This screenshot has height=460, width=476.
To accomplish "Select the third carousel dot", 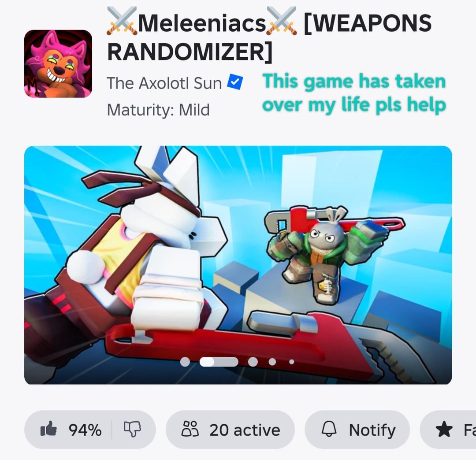I will (x=253, y=362).
